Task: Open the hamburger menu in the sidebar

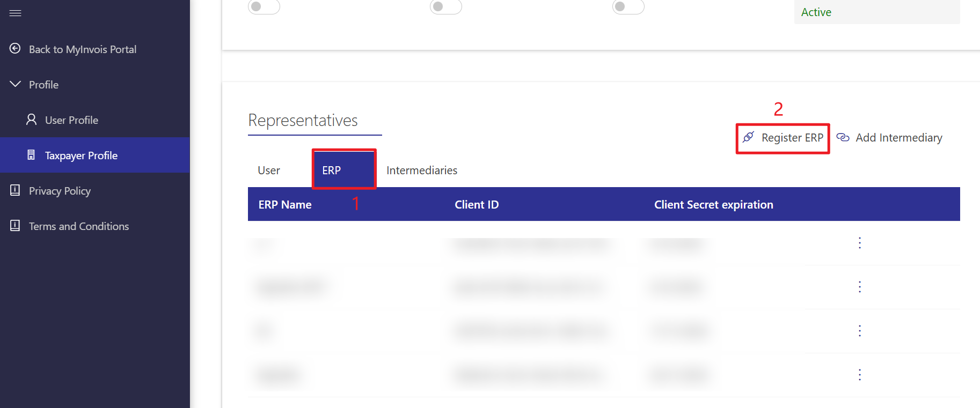Action: (x=15, y=13)
